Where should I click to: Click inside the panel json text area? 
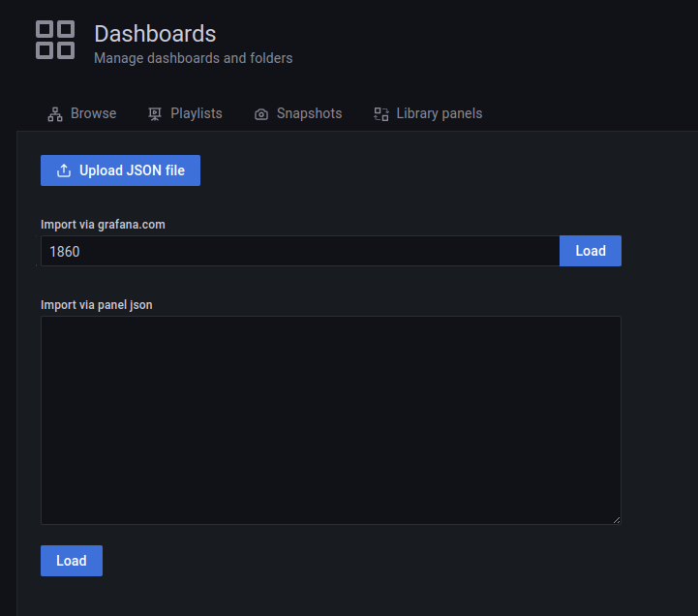point(331,420)
